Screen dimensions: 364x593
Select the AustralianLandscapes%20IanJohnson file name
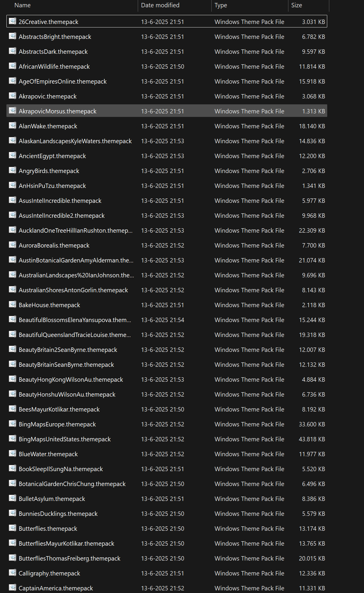(76, 275)
